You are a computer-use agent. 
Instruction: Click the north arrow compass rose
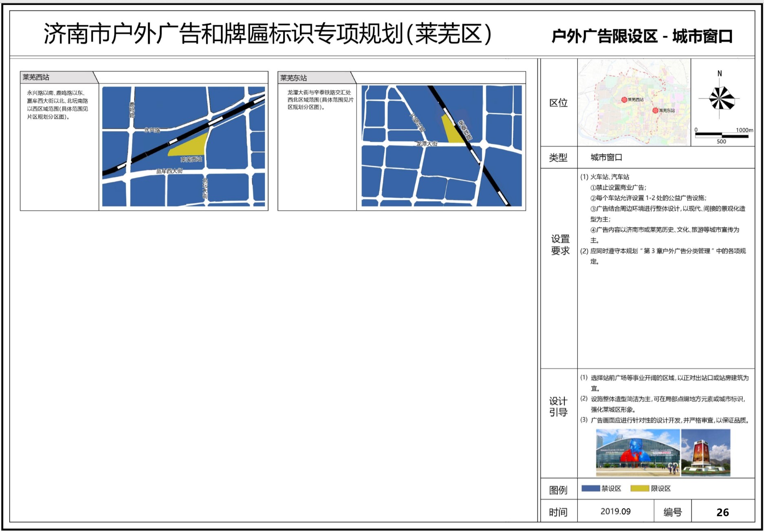tap(721, 99)
